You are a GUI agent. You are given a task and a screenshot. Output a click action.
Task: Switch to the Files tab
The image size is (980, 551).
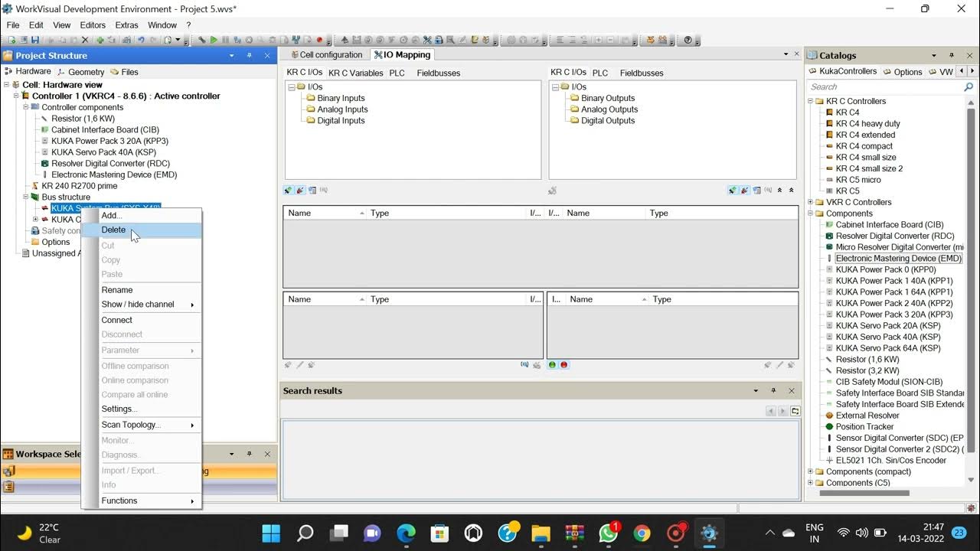(124, 72)
